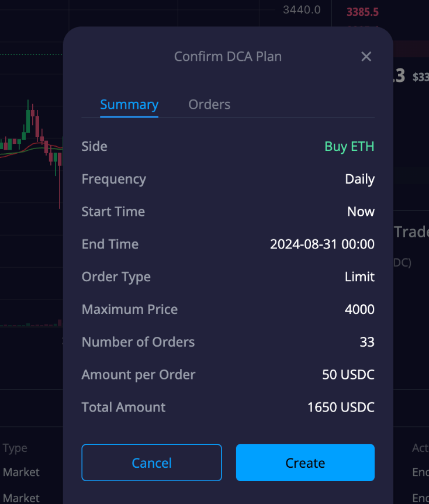429x504 pixels.
Task: Close the Confirm DCA Plan dialog
Action: 366,57
